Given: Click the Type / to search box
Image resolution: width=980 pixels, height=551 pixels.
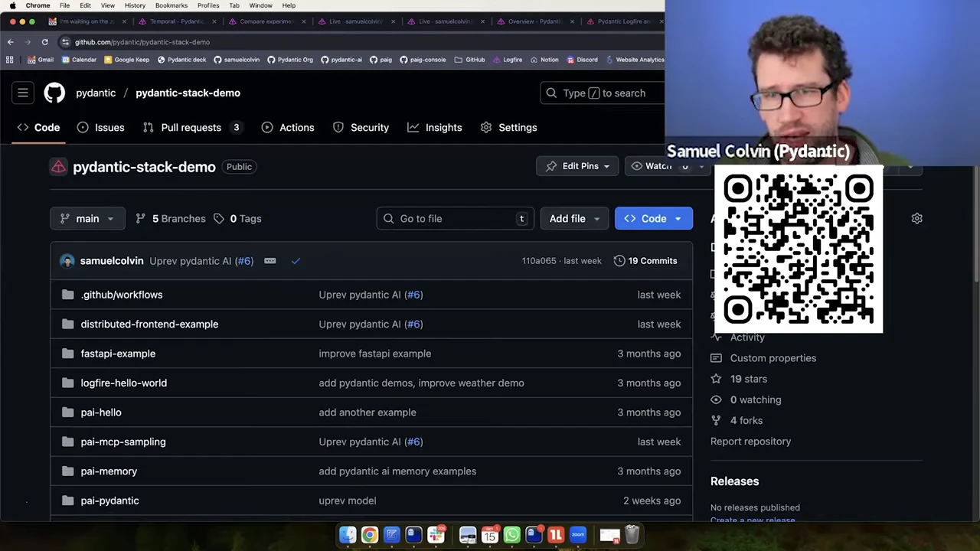Looking at the screenshot, I should [x=602, y=93].
